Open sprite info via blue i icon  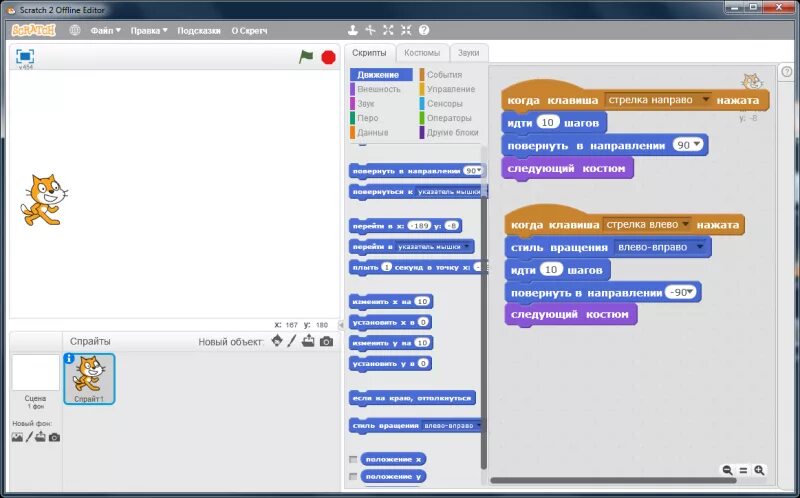click(69, 359)
